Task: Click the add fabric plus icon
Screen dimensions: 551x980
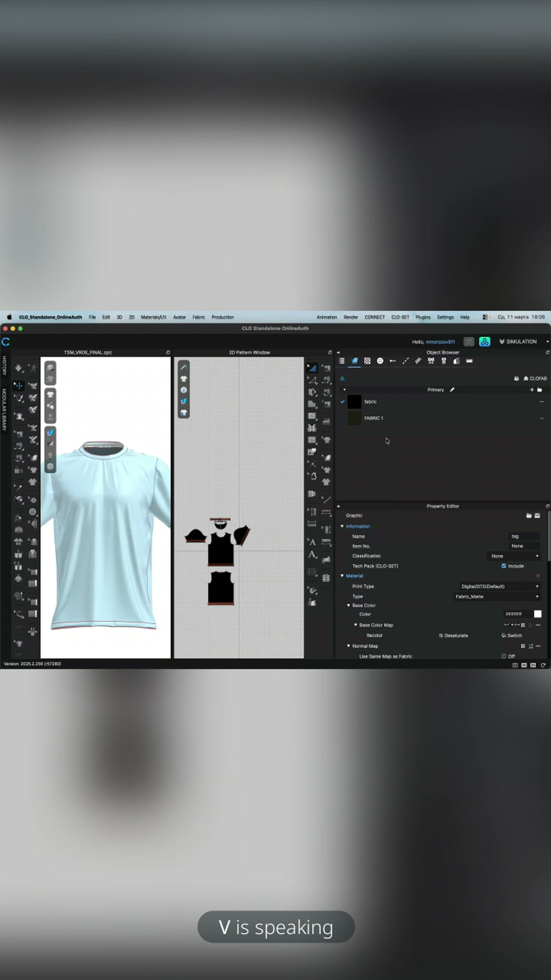Action: tap(532, 390)
